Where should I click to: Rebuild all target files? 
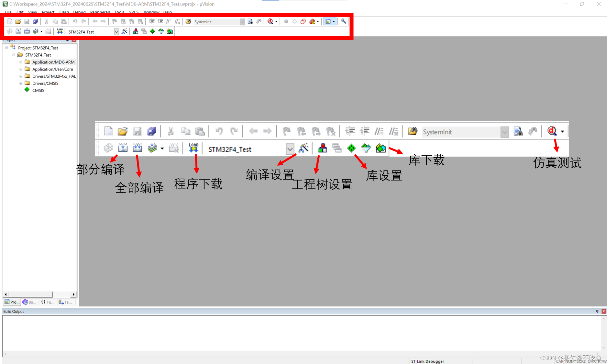point(27,31)
